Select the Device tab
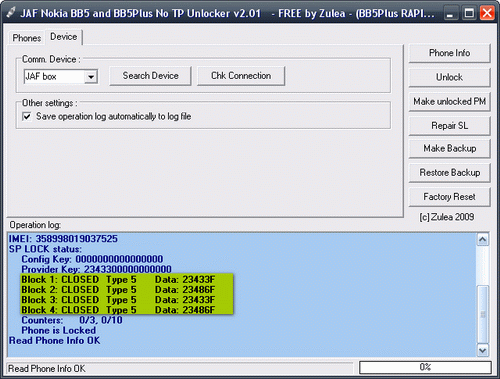 (x=64, y=37)
